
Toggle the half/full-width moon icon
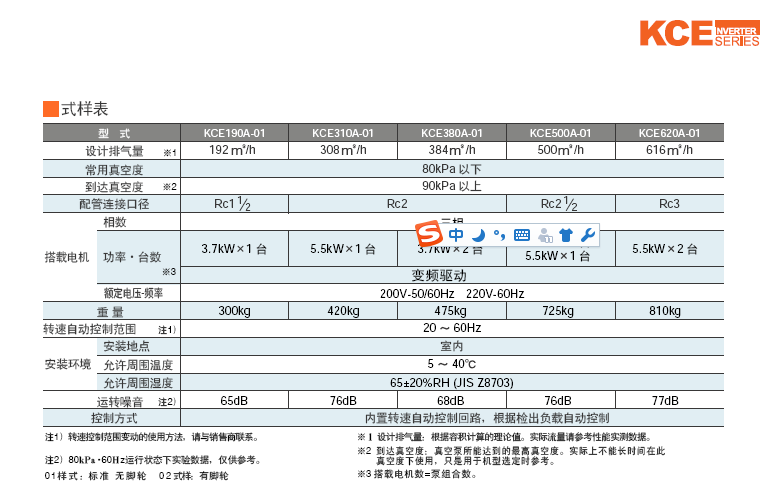[x=478, y=236]
